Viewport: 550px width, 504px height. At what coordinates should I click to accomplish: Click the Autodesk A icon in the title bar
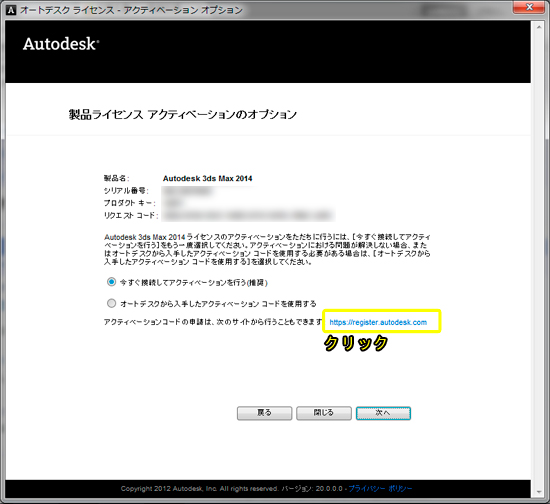[x=11, y=10]
